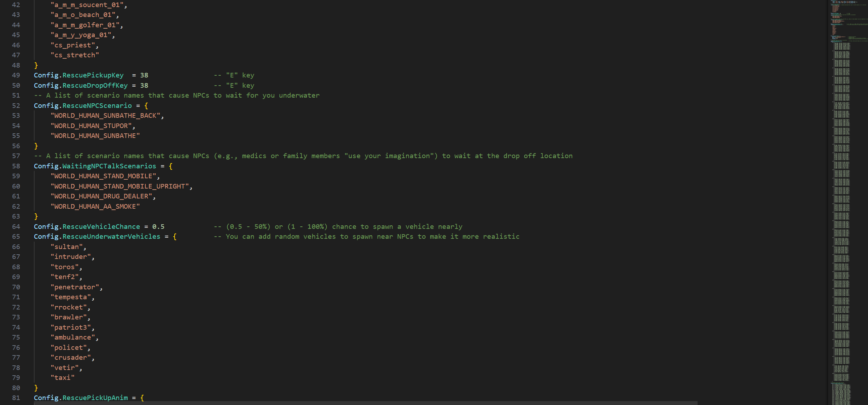Collapse the Config.RescueUnderwaterVehicles table block
Image resolution: width=868 pixels, height=405 pixels.
pos(28,237)
